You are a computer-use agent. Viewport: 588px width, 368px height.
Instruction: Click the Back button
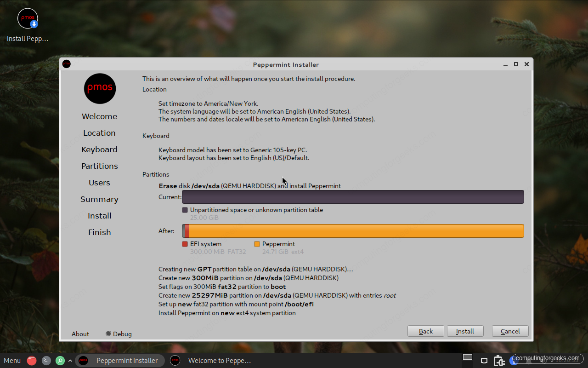click(x=426, y=331)
